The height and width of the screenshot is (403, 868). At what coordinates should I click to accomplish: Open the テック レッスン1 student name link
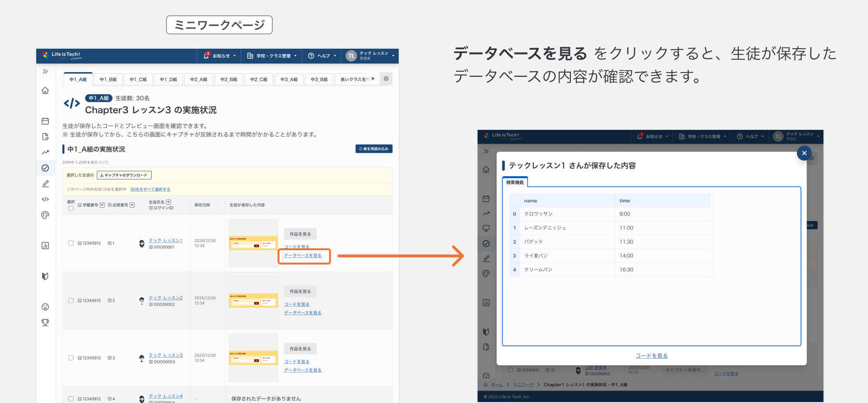165,241
